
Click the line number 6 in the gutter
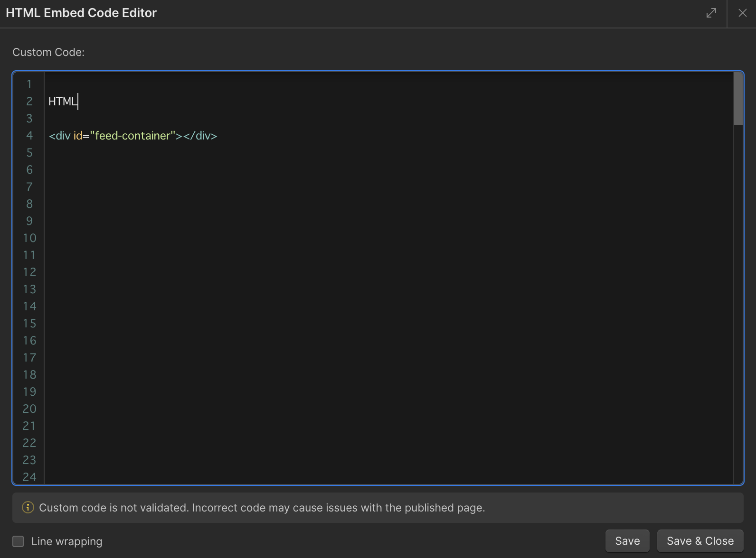click(x=29, y=169)
